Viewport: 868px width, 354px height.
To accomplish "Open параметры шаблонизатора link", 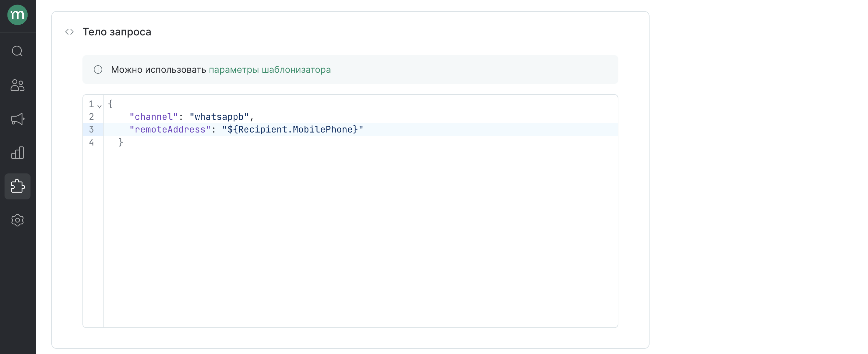I will [269, 70].
